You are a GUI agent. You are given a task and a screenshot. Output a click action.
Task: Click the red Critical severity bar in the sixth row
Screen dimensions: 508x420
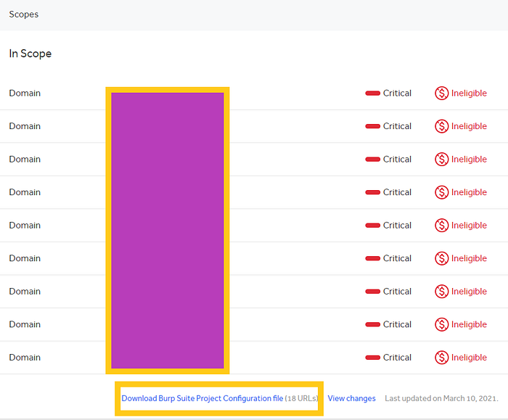[372, 258]
